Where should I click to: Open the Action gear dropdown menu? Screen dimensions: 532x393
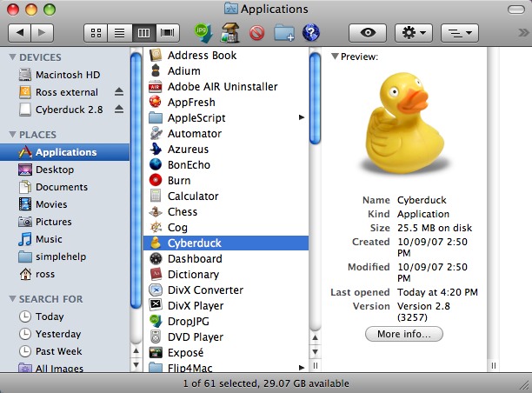(414, 33)
